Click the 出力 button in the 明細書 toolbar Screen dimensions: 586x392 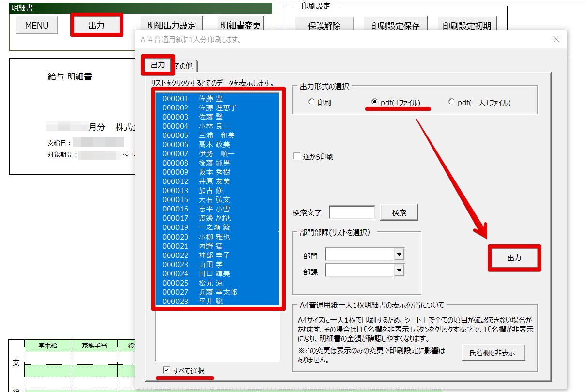point(96,26)
